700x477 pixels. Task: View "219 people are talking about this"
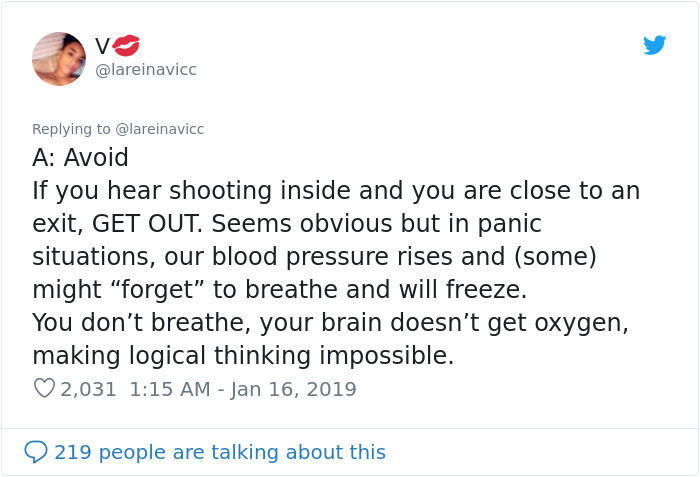pyautogui.click(x=219, y=452)
